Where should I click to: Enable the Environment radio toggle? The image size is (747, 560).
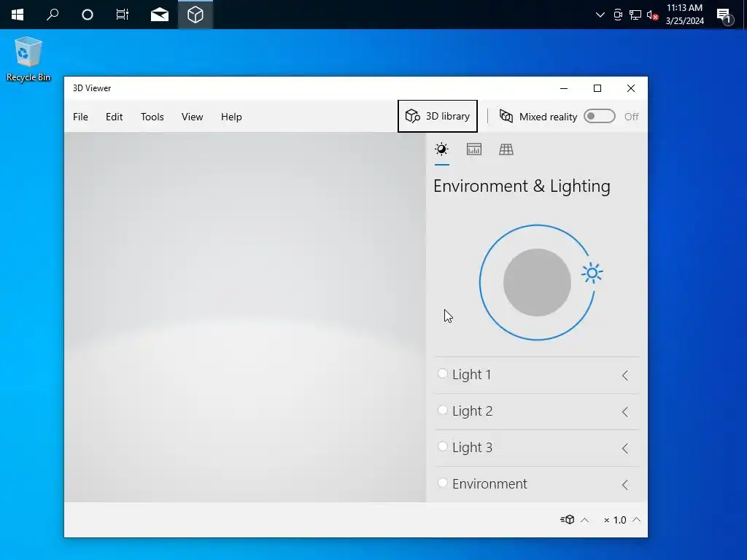click(443, 483)
